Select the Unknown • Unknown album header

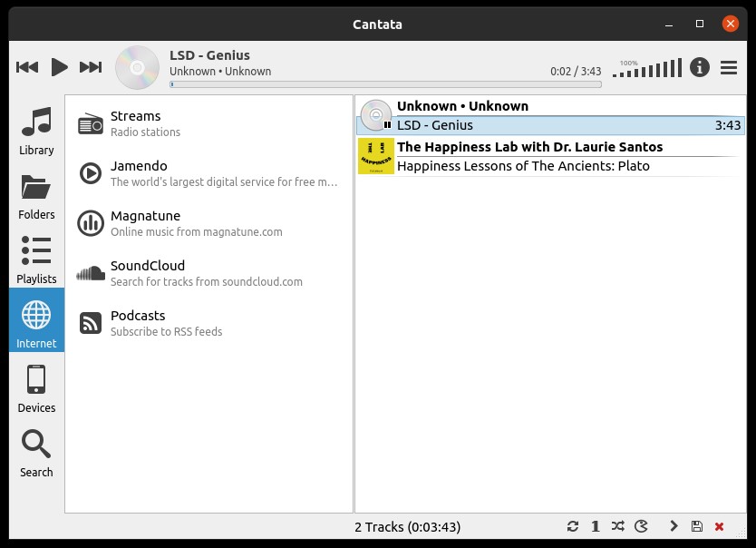click(x=463, y=106)
